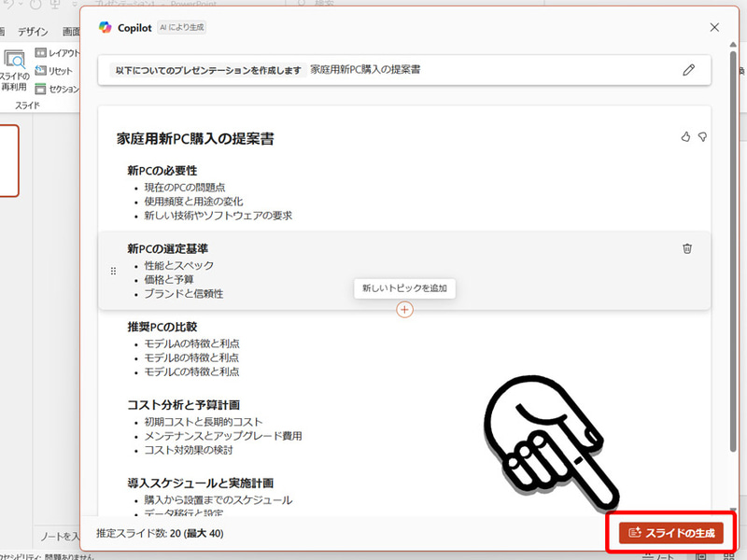Click bullet 性能とスペック
This screenshot has height=560, width=747.
point(179,265)
